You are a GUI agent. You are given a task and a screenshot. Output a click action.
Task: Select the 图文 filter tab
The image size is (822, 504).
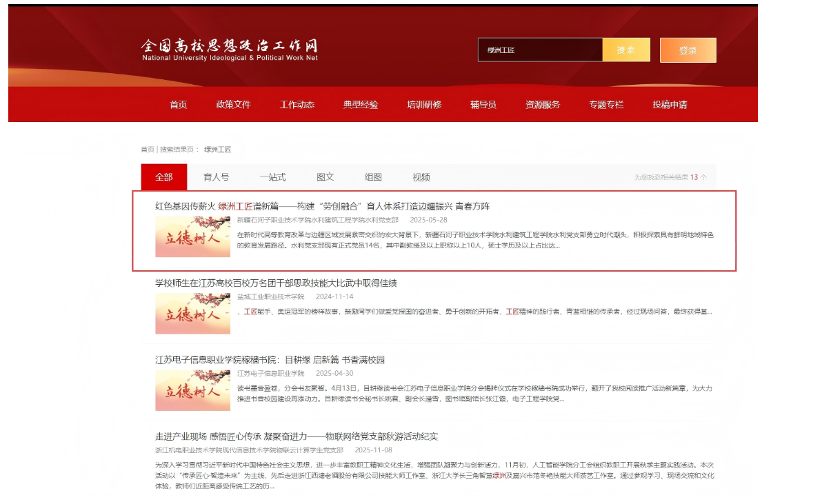click(x=324, y=177)
